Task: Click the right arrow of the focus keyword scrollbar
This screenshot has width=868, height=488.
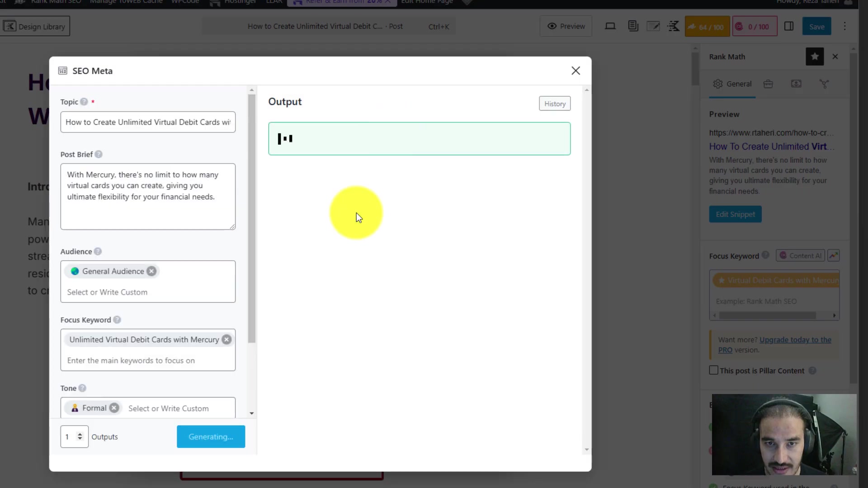Action: [835, 316]
